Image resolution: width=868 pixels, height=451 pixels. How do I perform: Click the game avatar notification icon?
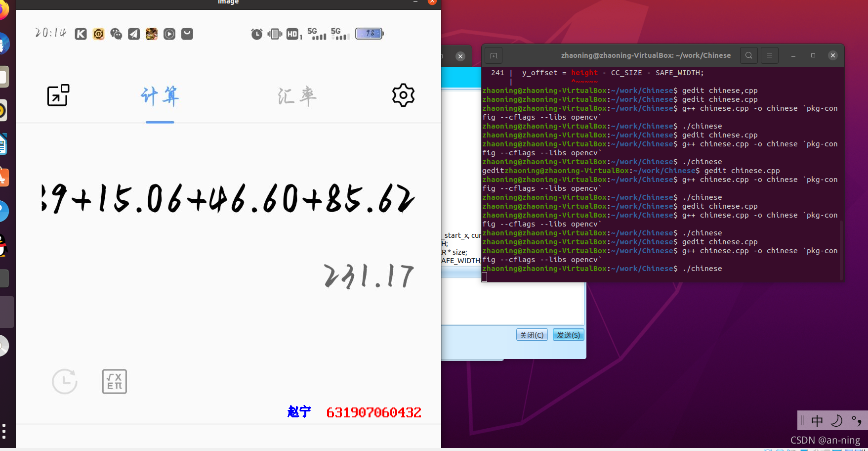[152, 34]
